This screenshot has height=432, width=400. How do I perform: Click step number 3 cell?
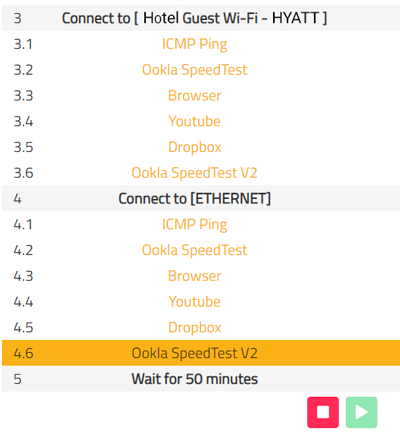click(x=17, y=18)
